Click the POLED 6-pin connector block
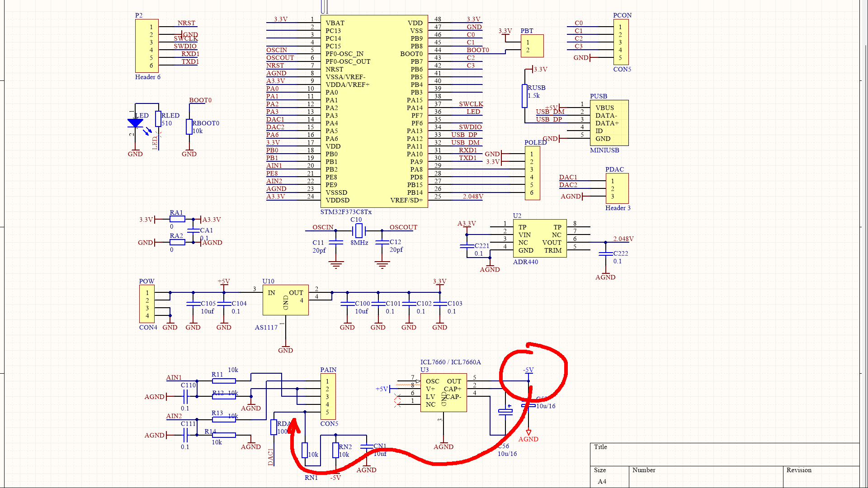Image resolution: width=868 pixels, height=488 pixels. click(532, 173)
